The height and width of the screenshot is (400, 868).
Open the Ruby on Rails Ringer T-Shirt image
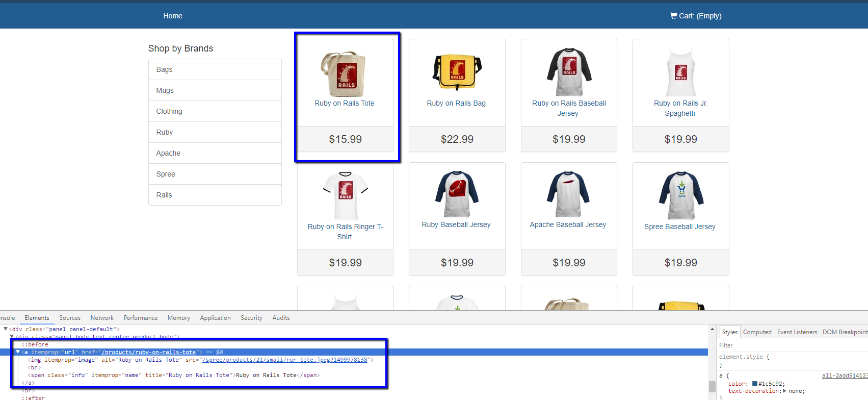[x=346, y=195]
